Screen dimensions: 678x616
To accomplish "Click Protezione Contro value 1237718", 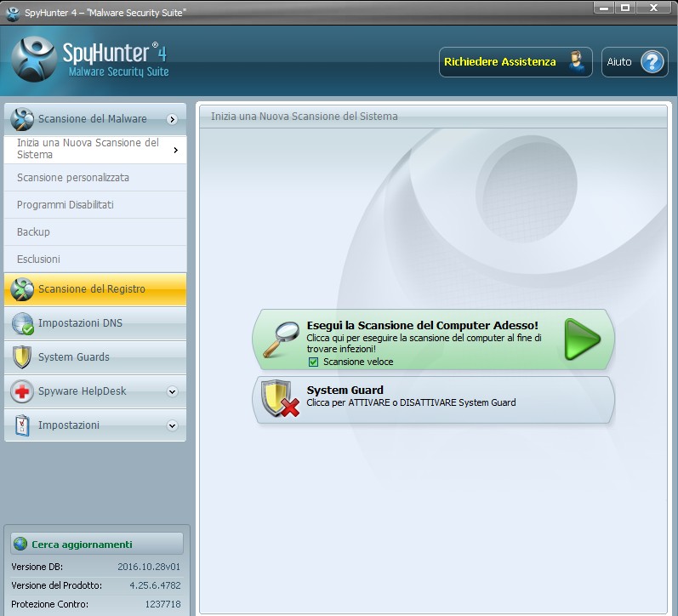I will click(162, 604).
